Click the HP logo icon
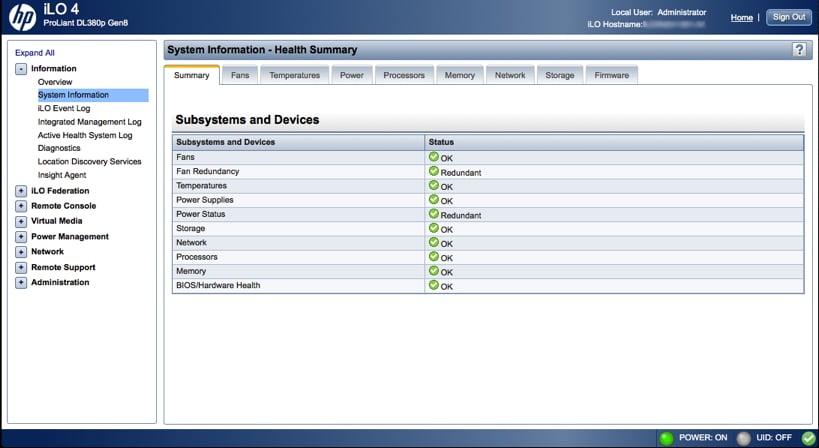 coord(22,17)
